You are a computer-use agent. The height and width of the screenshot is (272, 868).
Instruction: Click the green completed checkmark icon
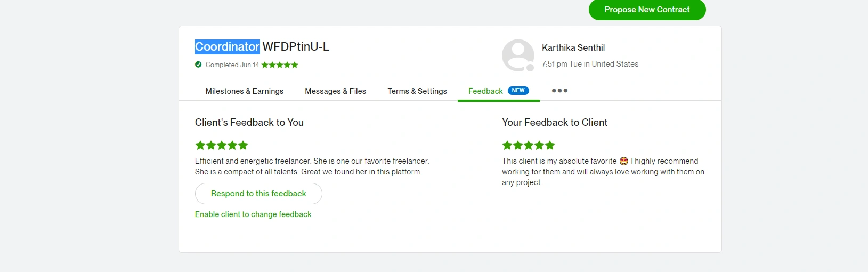pos(198,65)
